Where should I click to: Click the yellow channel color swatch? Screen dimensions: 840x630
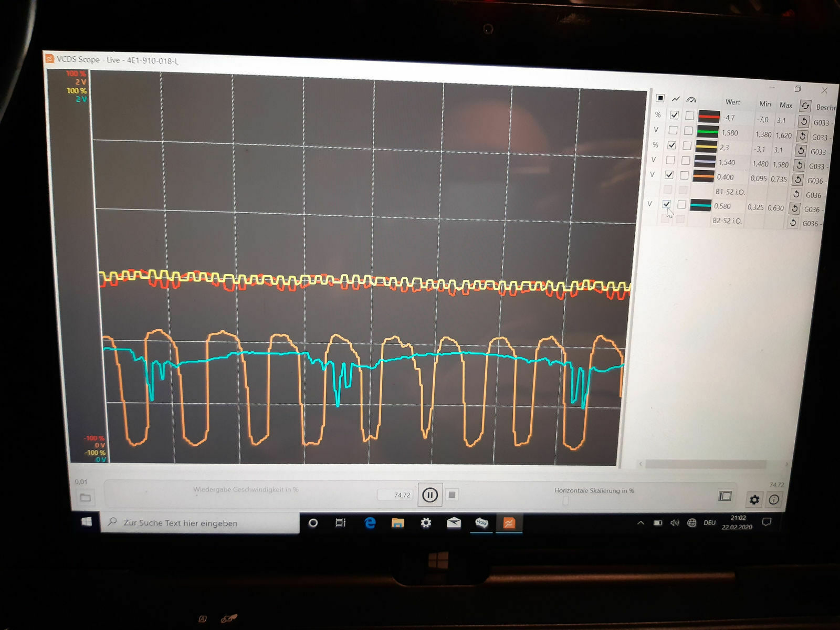pyautogui.click(x=706, y=146)
